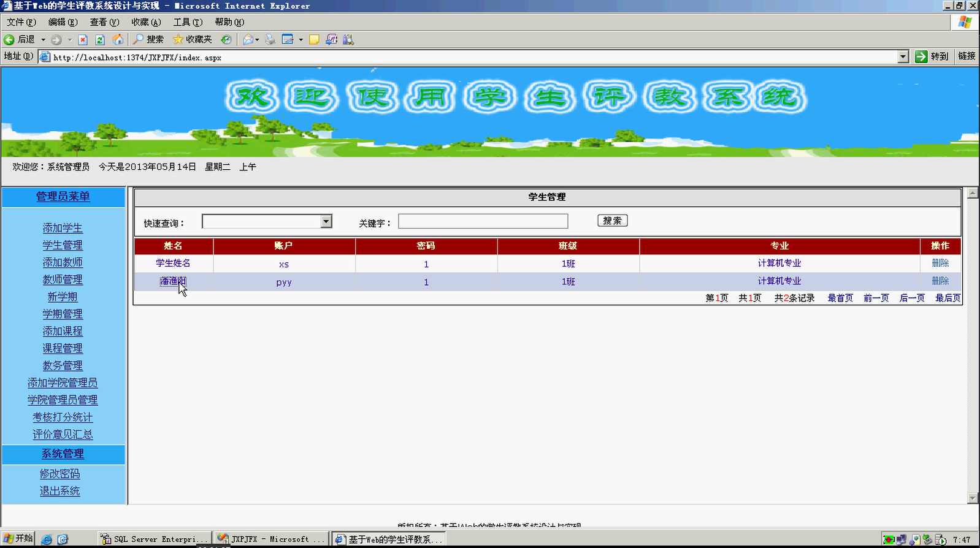The height and width of the screenshot is (548, 980).
Task: Open the 编辑 menu
Action: coord(63,22)
